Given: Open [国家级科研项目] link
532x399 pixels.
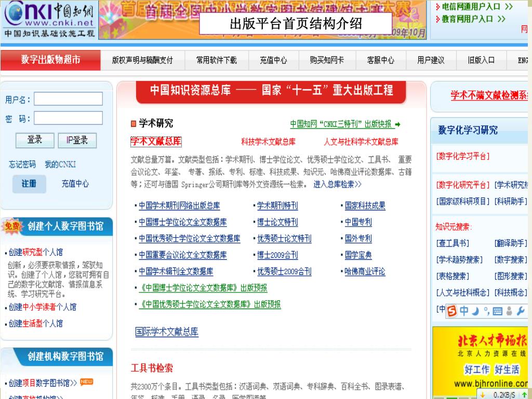Looking at the screenshot, I should 463,202.
